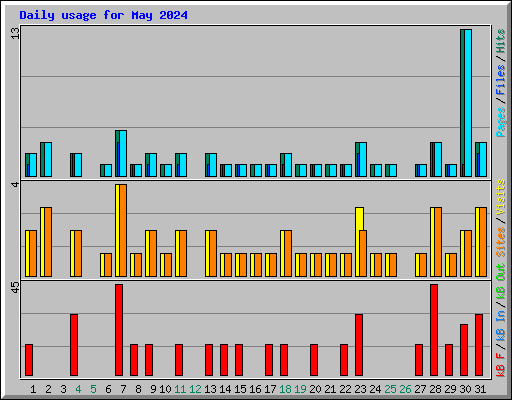Select day 30 on the x-axis
This screenshot has width=512, height=400.
(465, 389)
